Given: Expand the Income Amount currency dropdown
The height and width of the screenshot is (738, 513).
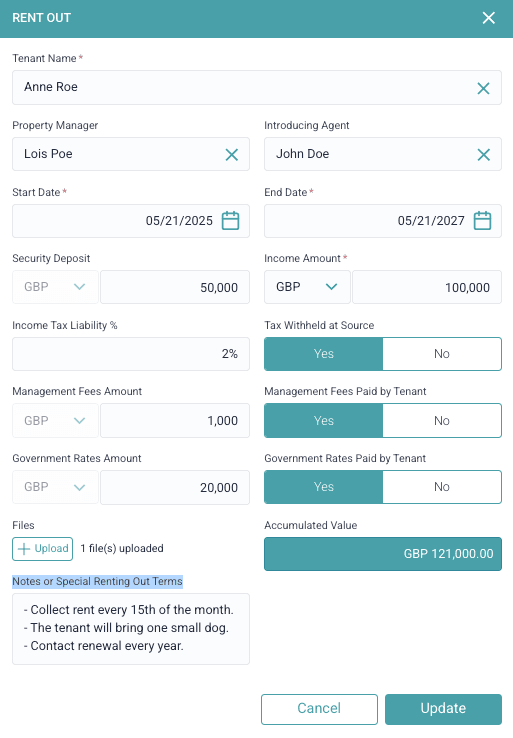Looking at the screenshot, I should point(307,287).
